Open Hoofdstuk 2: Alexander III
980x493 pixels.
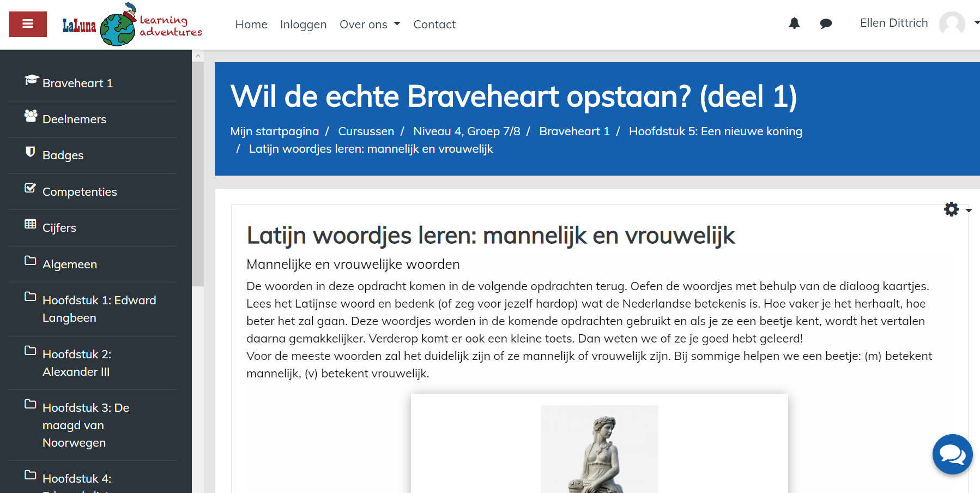click(77, 363)
